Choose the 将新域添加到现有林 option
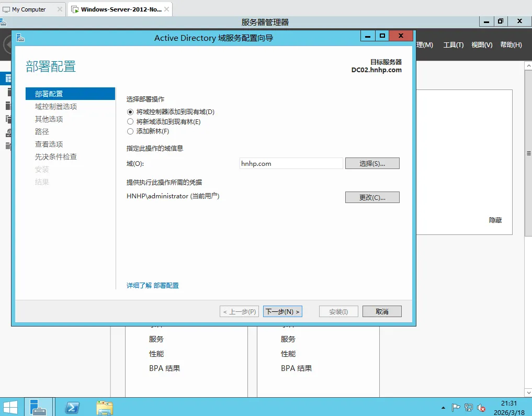This screenshot has height=416, width=532. 130,121
